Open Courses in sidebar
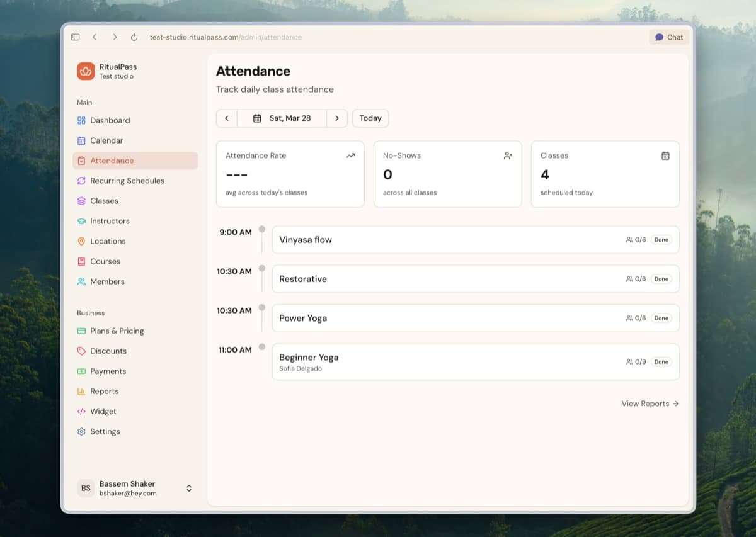This screenshot has height=537, width=756. 135,261
